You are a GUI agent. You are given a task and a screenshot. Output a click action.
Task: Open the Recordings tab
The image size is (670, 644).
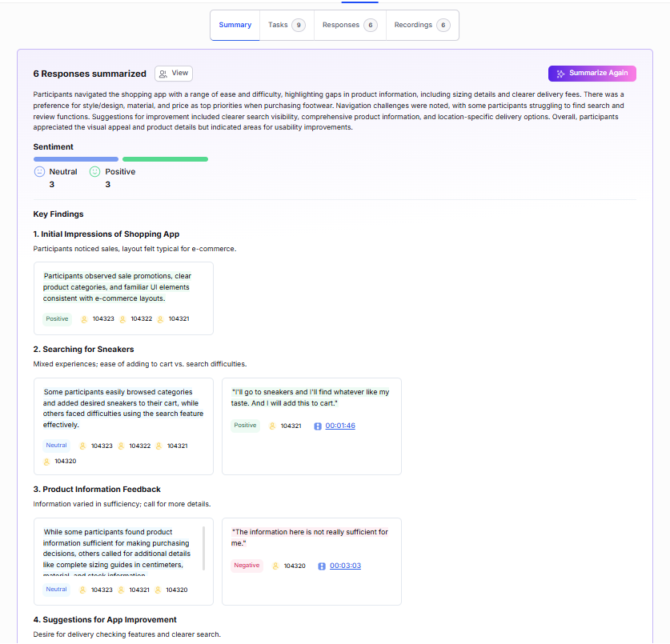point(422,25)
